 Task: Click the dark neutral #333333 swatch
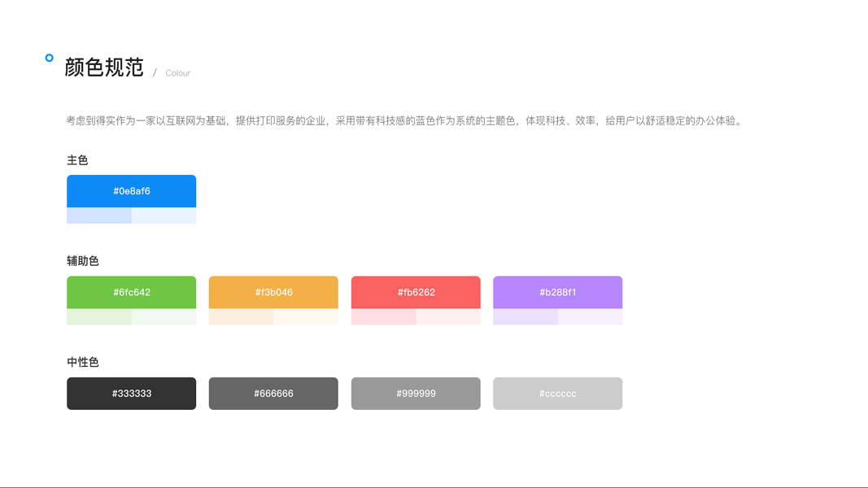(x=131, y=394)
